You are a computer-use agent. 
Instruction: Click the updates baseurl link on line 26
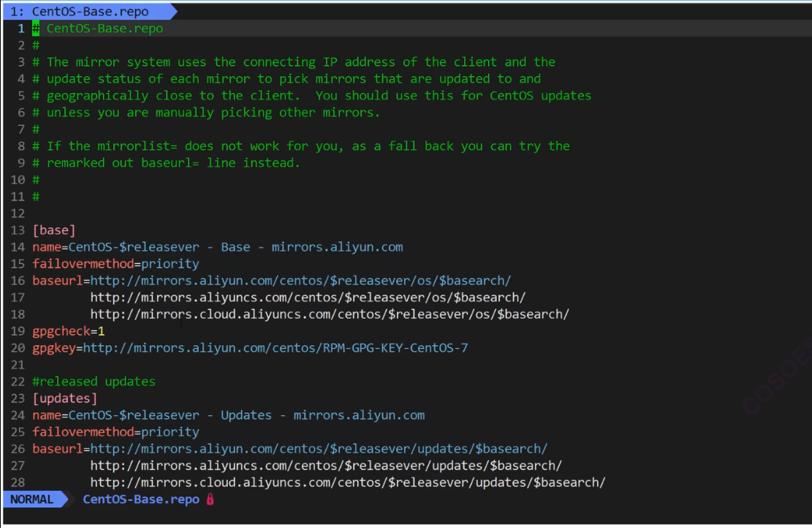click(x=319, y=449)
